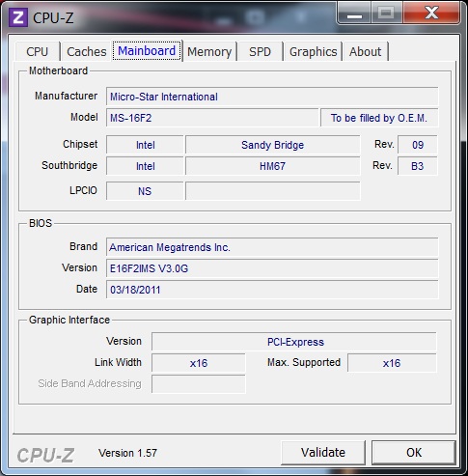Screen dimensions: 468x476
Task: Click the E16F2IMS V3.0G BIOS version
Action: [272, 268]
